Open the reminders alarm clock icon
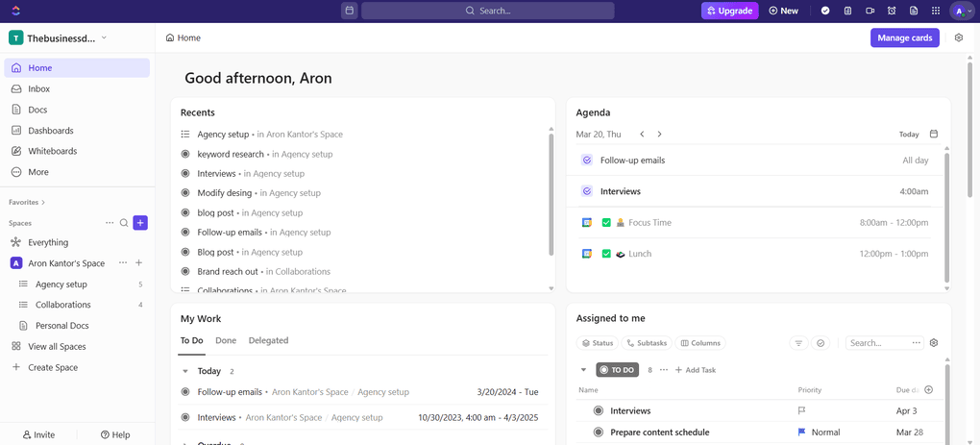The width and height of the screenshot is (980, 445). tap(892, 11)
